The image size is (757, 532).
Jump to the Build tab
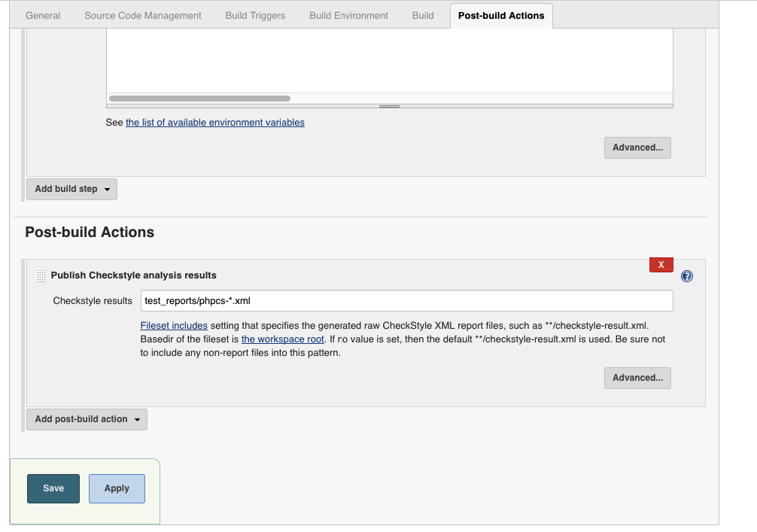(x=423, y=15)
